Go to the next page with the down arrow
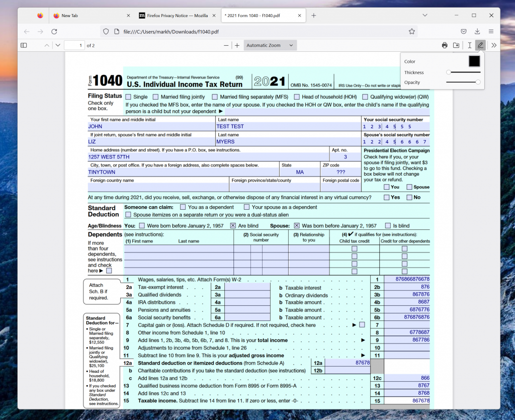 pyautogui.click(x=57, y=45)
